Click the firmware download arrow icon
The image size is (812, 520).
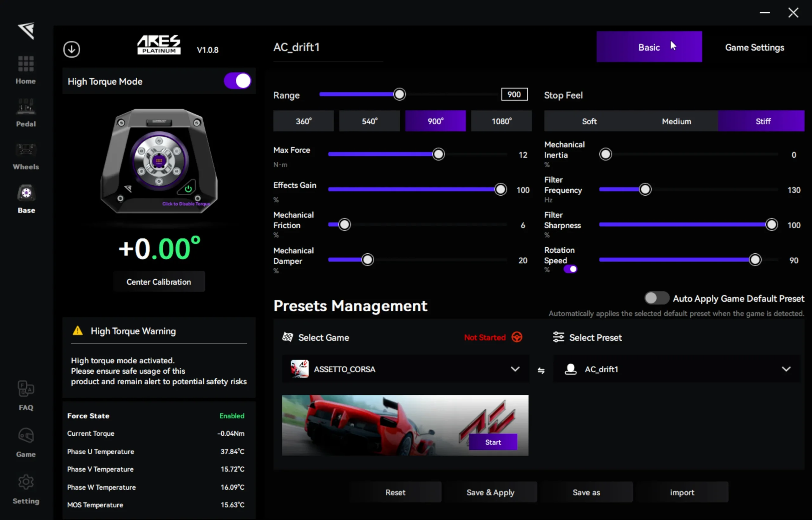point(72,49)
